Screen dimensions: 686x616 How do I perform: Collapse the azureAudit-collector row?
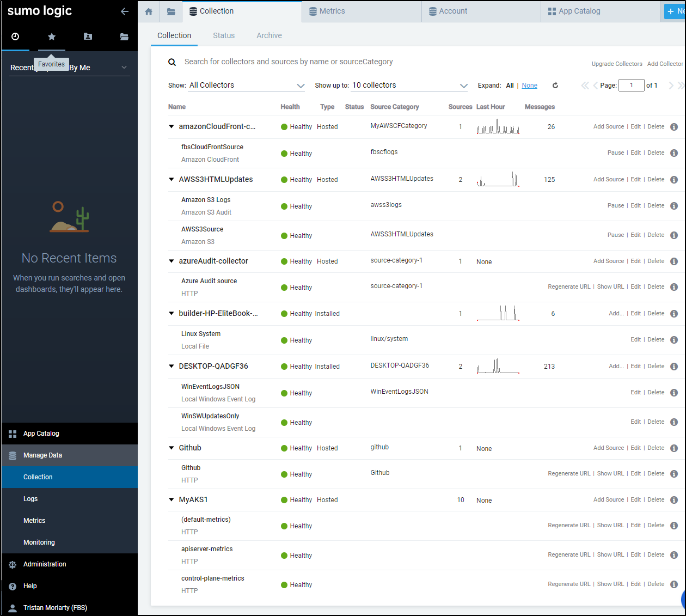tap(171, 261)
